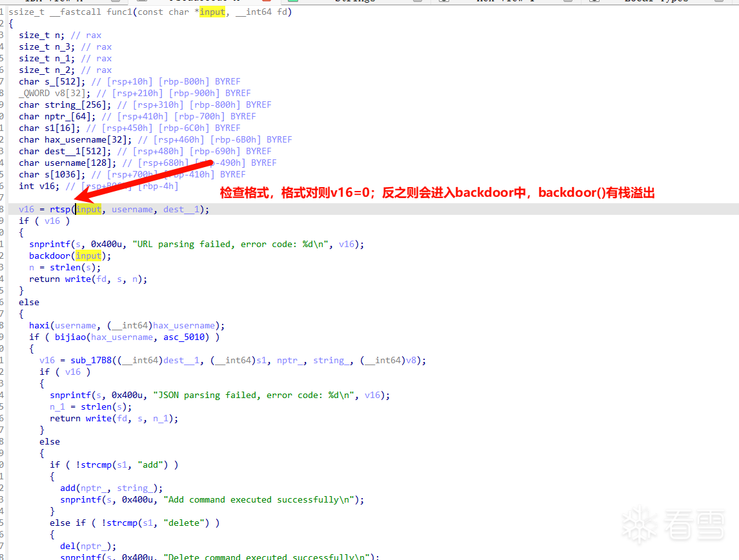Image resolution: width=739 pixels, height=560 pixels.
Task: Select the bijiao function call
Action: coord(70,337)
